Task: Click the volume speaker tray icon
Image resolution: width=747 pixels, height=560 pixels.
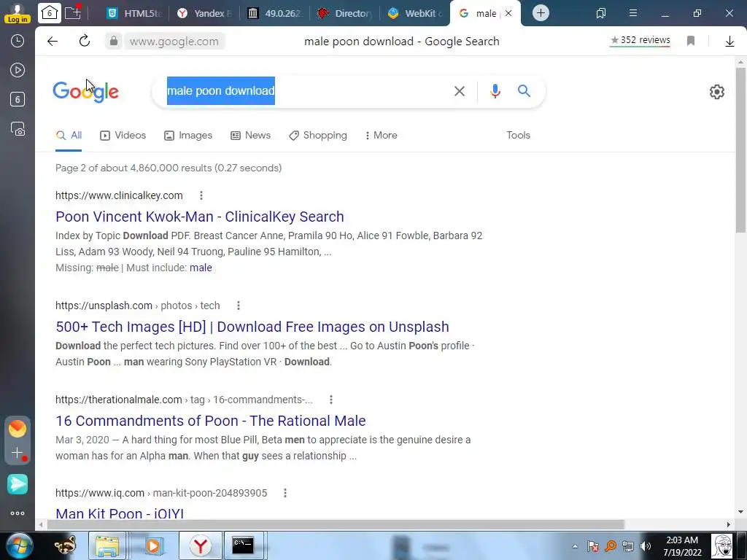Action: (x=646, y=546)
